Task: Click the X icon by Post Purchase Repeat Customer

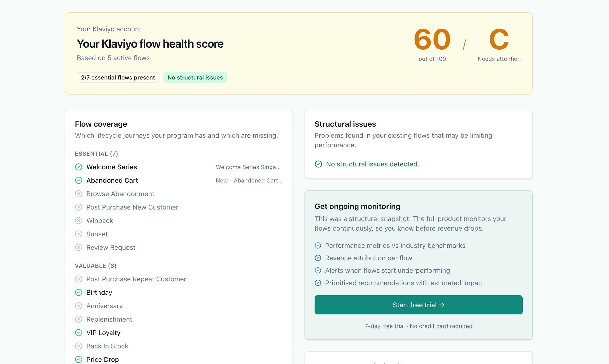Action: click(x=79, y=279)
